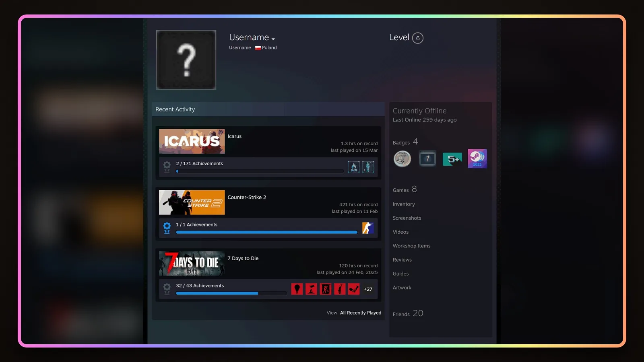Open Artwork section
This screenshot has width=644, height=362.
[402, 288]
